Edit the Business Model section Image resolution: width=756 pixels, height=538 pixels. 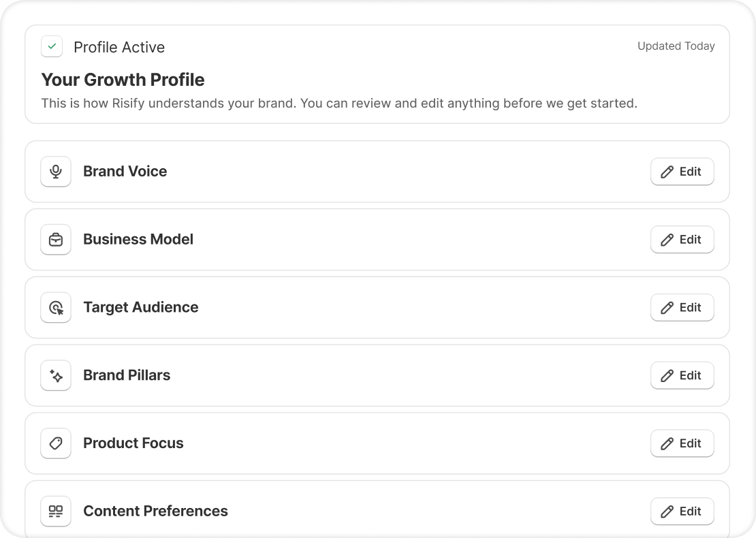[x=682, y=240]
